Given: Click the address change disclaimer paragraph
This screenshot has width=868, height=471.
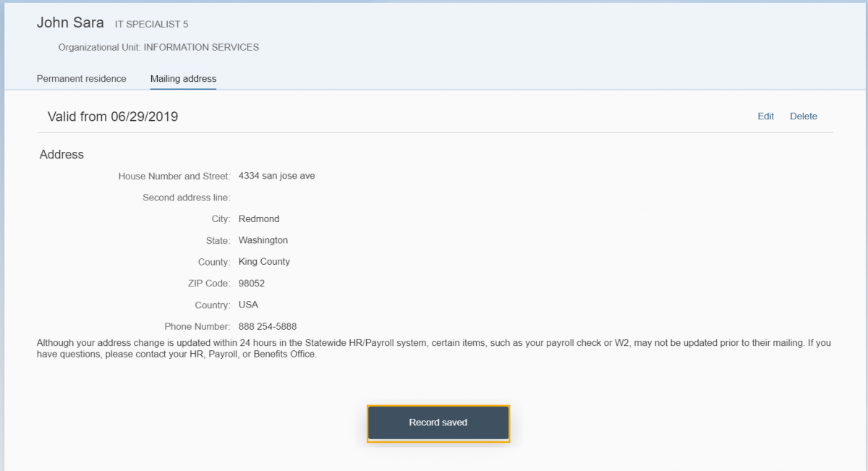Looking at the screenshot, I should 434,349.
